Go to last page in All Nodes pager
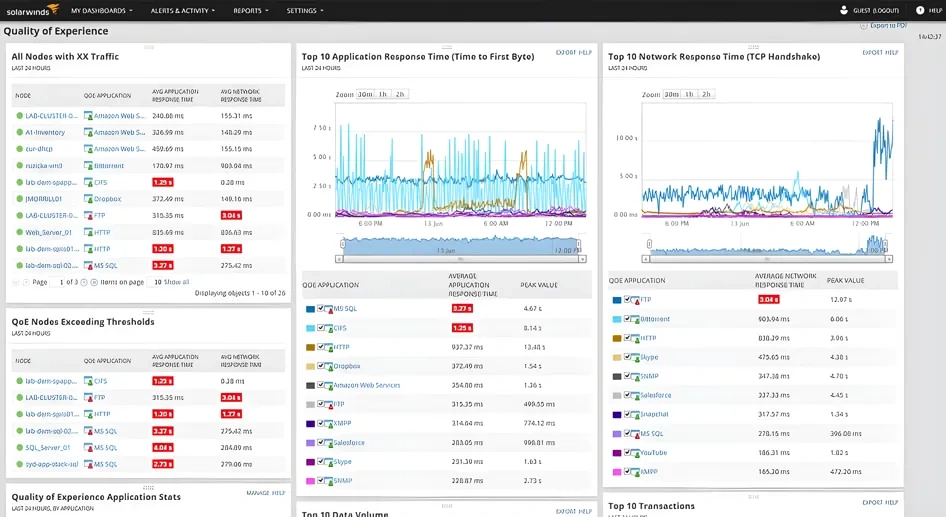 (x=94, y=282)
